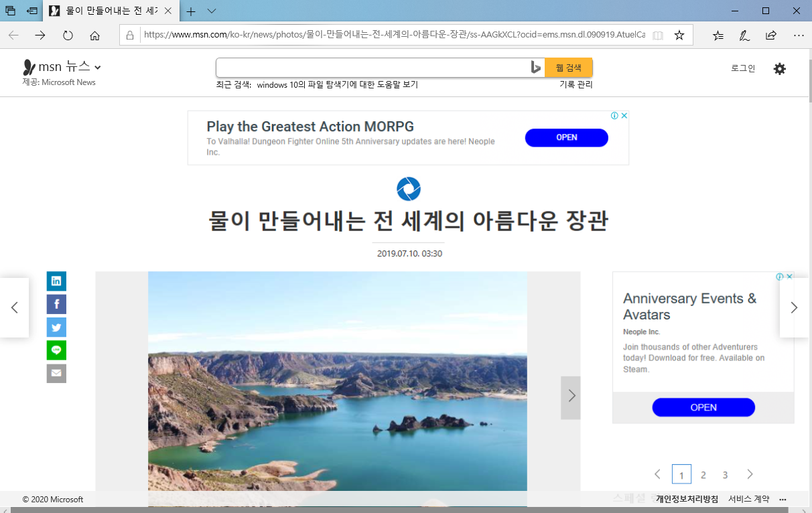Open the browser home page
The image size is (812, 513).
click(x=94, y=35)
